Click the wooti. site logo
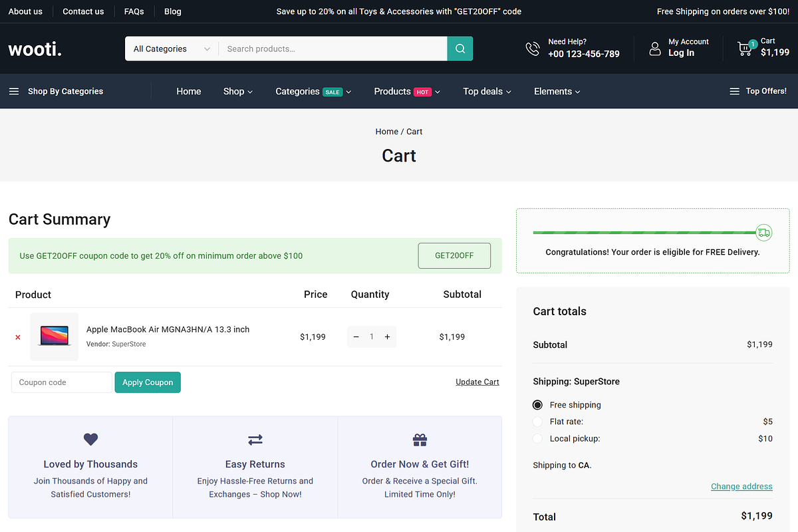The image size is (798, 532). [x=35, y=49]
